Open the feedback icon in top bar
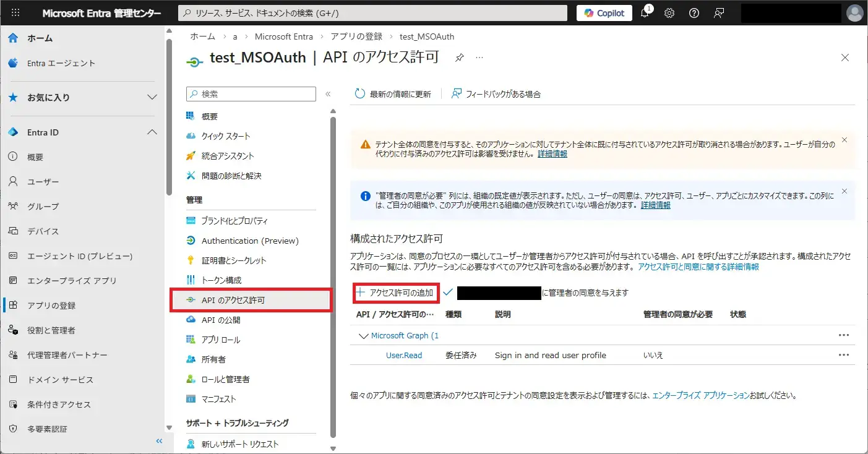868x454 pixels. pyautogui.click(x=719, y=13)
